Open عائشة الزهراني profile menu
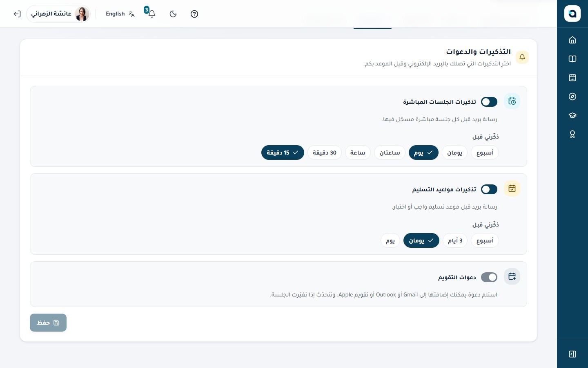 point(59,14)
